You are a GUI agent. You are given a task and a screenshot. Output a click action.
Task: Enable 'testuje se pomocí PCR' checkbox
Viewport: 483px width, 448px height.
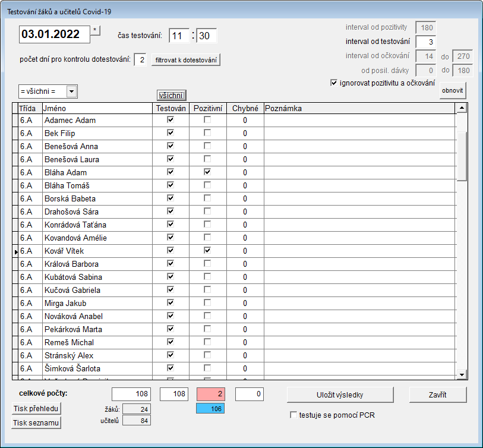coord(293,415)
